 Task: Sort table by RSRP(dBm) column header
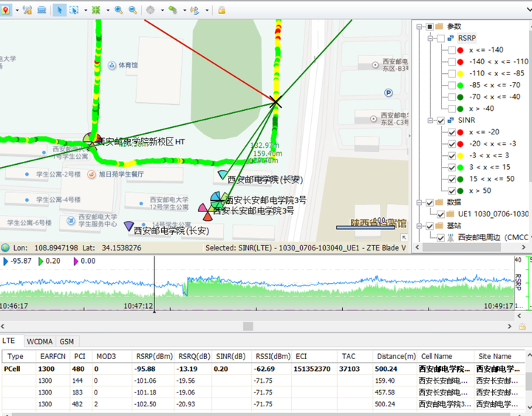(x=154, y=357)
